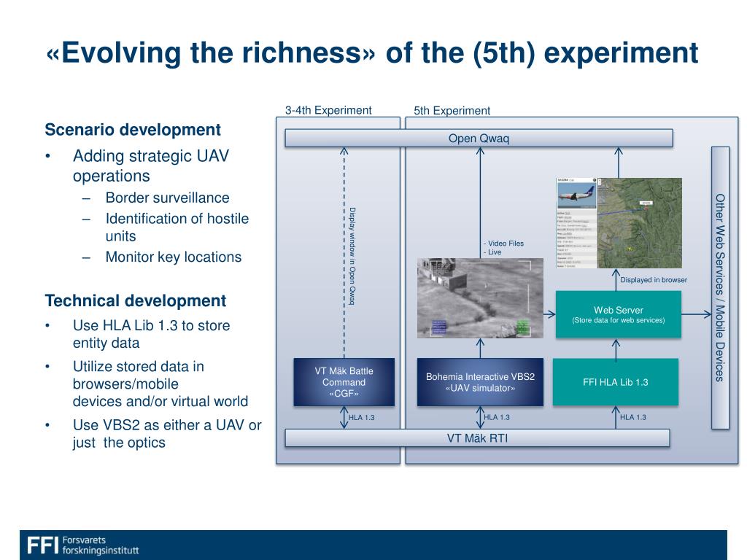Click the "Displayed in browser" label

click(x=654, y=280)
